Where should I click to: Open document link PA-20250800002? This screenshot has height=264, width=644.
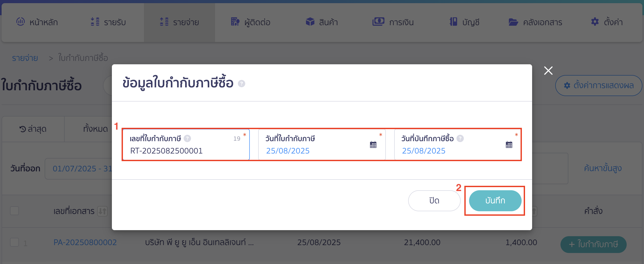(x=85, y=242)
